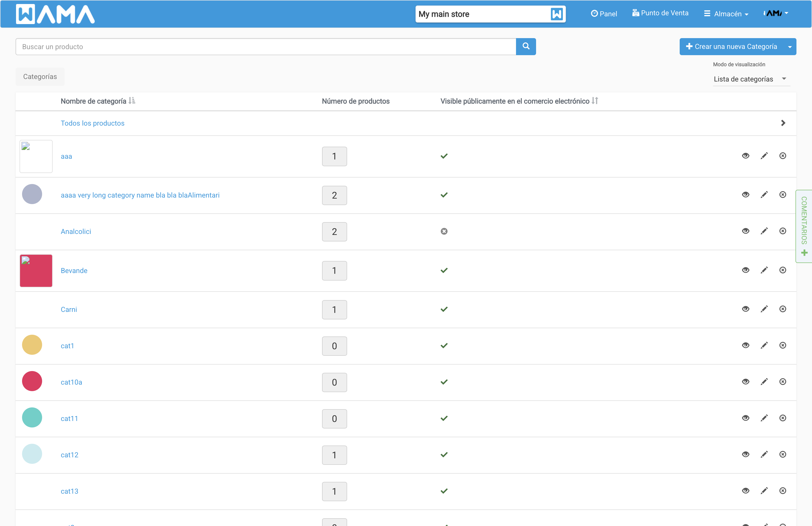Delete the cat12 category
This screenshot has width=812, height=526.
783,455
